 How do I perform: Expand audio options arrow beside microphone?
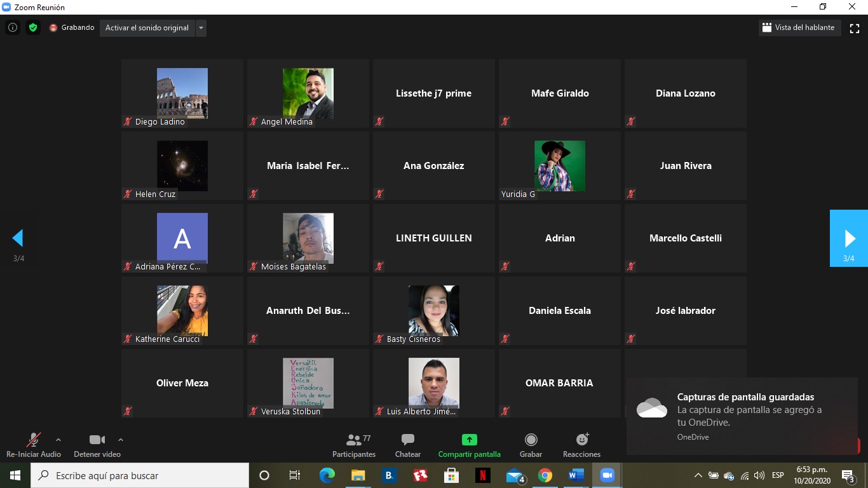58,440
